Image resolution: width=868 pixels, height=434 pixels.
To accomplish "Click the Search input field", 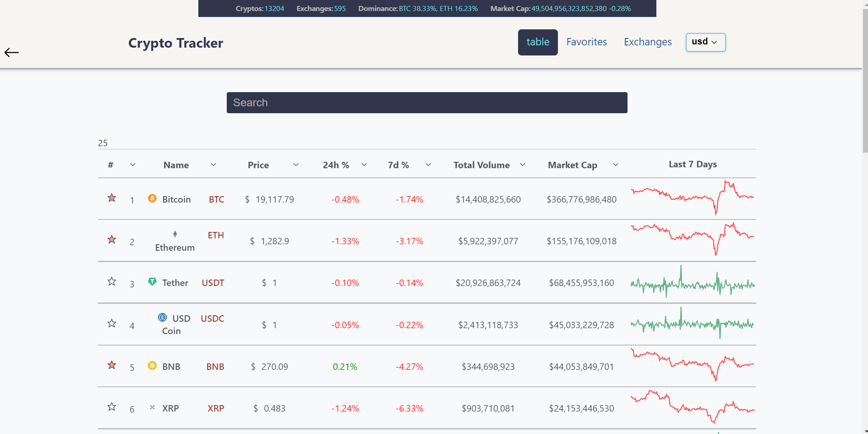I will coord(427,103).
